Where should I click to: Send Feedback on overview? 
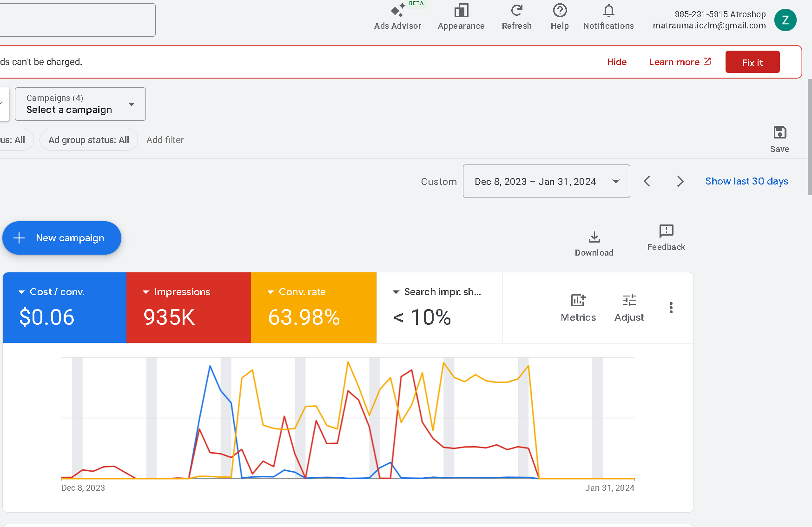point(666,238)
